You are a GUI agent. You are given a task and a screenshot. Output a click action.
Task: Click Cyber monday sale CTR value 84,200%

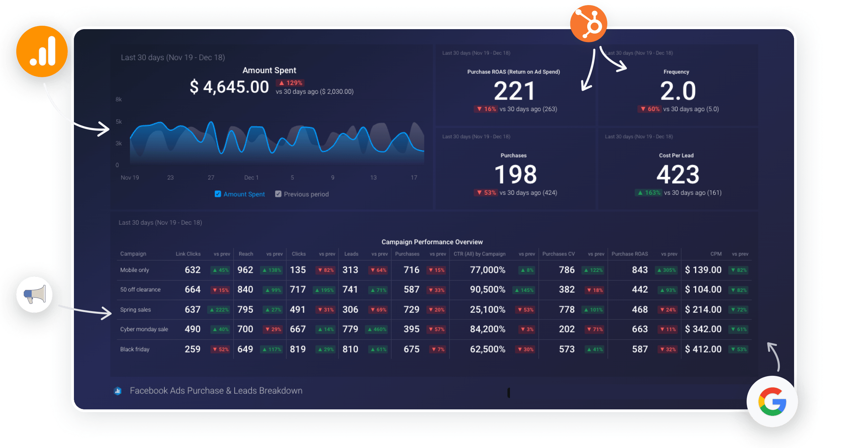(x=488, y=329)
